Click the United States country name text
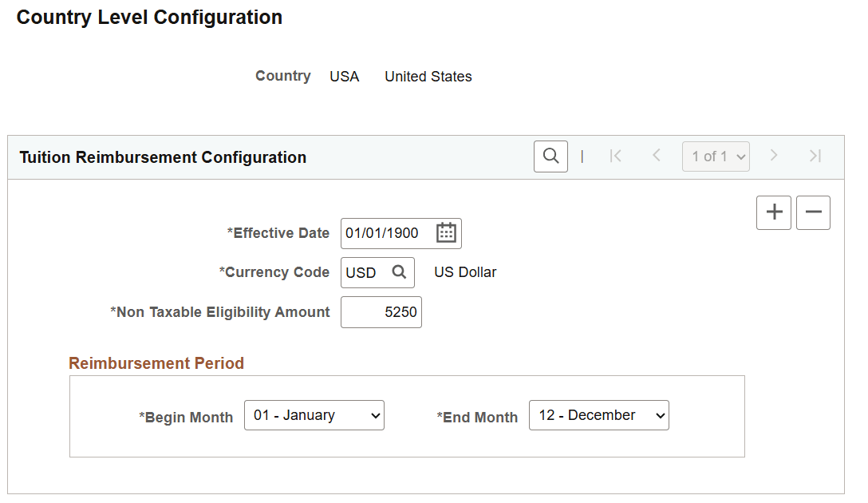Viewport: 868px width, 503px height. [428, 77]
